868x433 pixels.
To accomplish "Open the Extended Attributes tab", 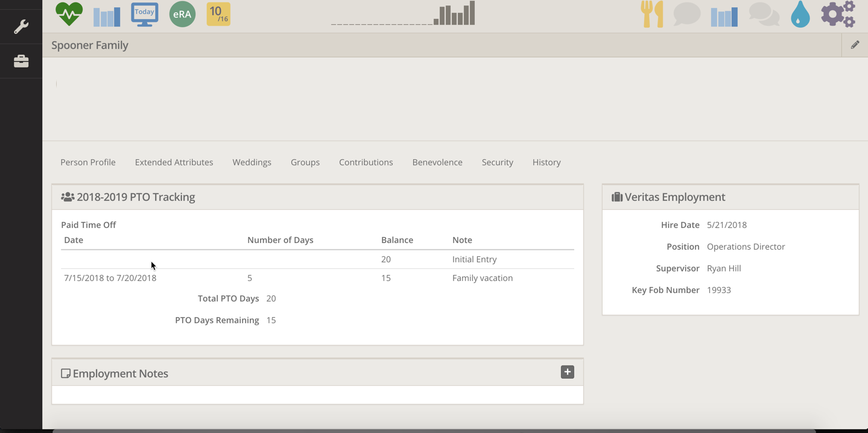I will (174, 162).
